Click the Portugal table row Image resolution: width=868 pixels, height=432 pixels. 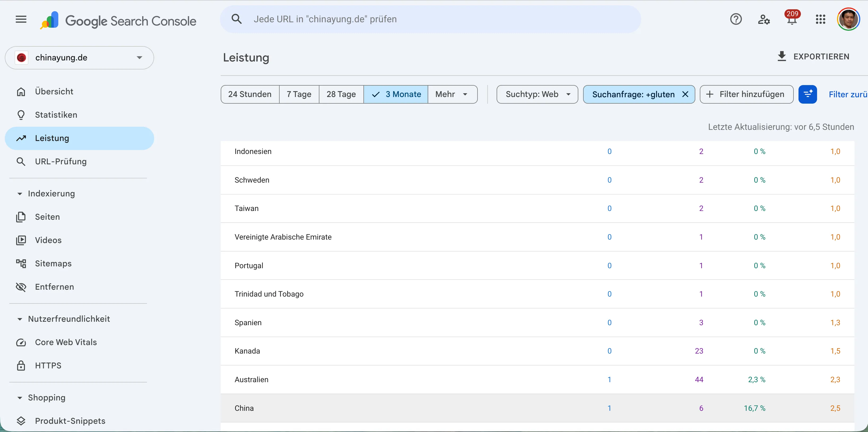pyautogui.click(x=537, y=266)
